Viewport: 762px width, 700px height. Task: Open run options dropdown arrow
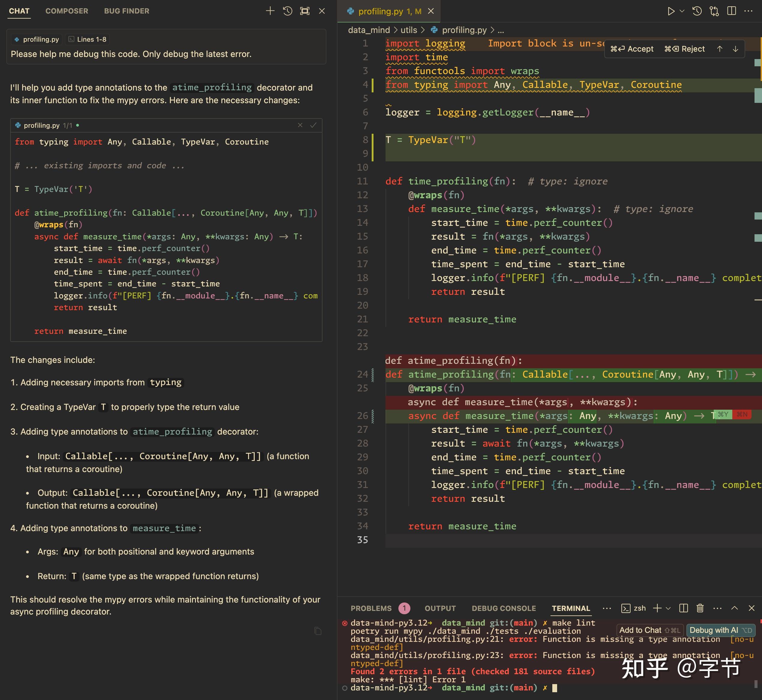click(682, 11)
